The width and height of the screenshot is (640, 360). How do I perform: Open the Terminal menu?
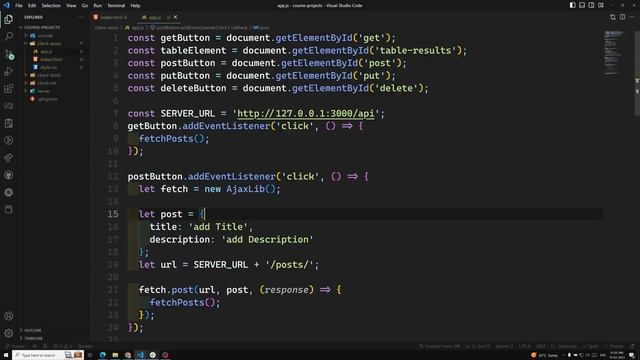point(116,6)
